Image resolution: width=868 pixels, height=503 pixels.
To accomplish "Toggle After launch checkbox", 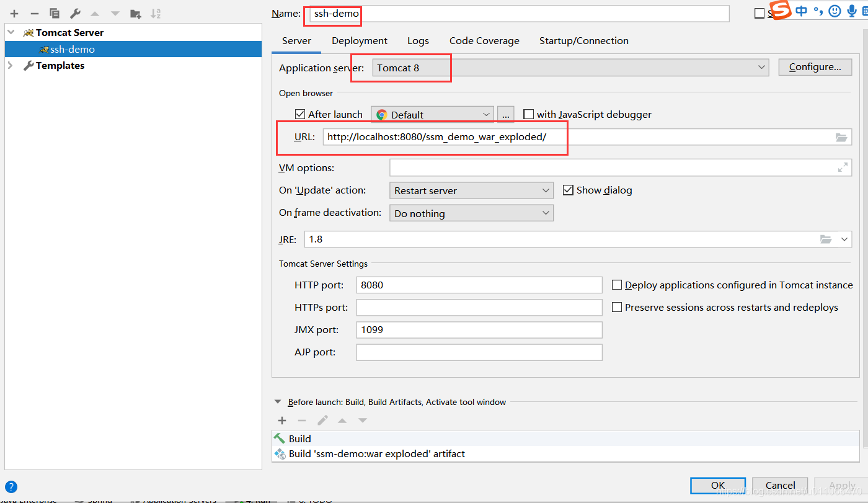I will (x=300, y=114).
